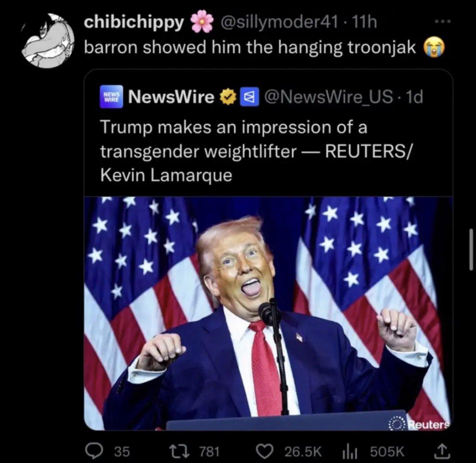This screenshot has width=476, height=463.
Task: Click the NewsWire account name
Action: tap(171, 97)
